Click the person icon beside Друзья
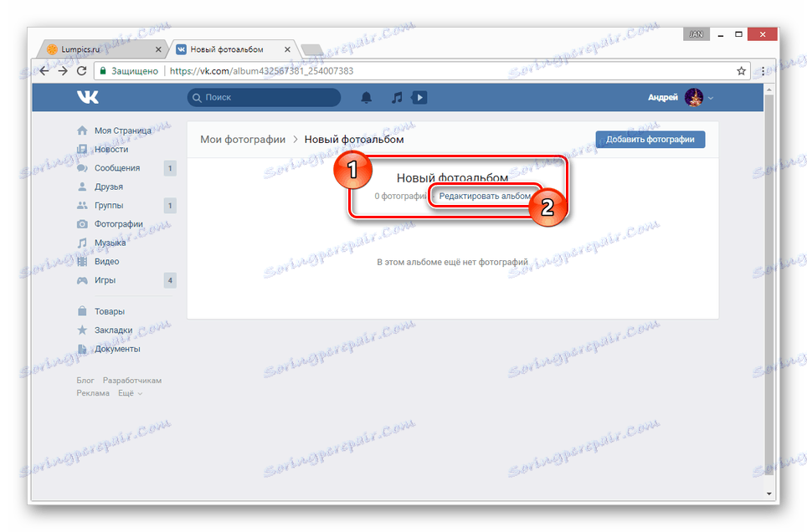807x532 pixels. 82,187
